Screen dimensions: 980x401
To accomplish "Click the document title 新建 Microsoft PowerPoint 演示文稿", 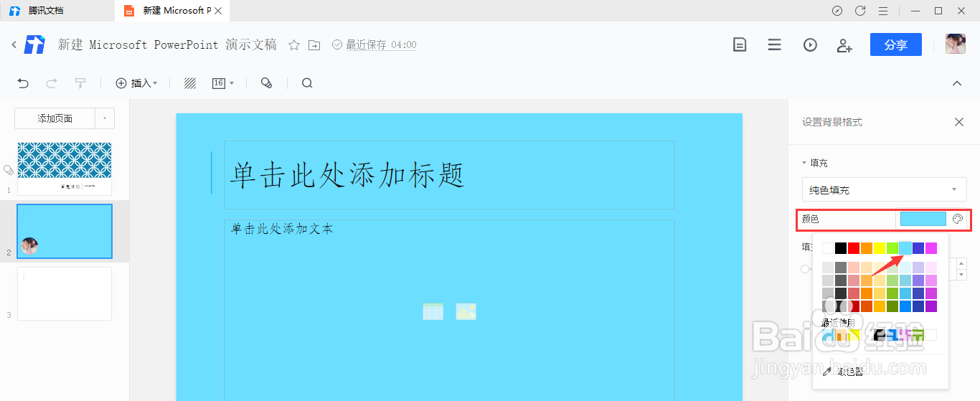I will 167,44.
